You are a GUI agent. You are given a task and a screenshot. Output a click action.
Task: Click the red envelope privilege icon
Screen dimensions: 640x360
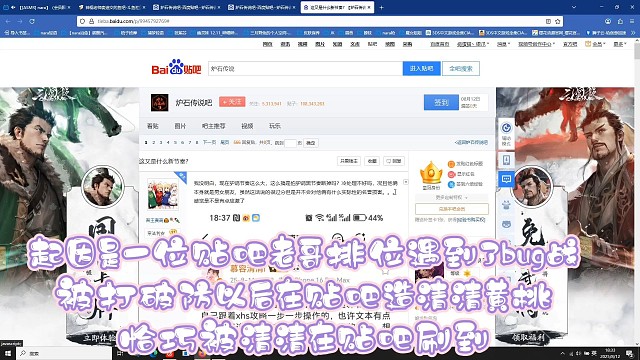tap(451, 174)
